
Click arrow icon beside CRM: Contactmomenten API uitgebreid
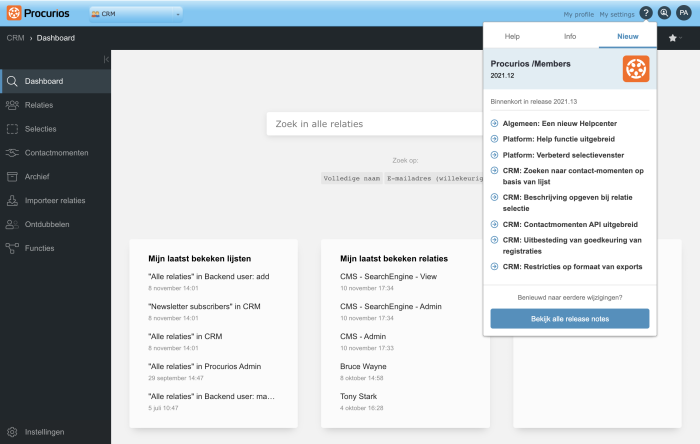(x=494, y=224)
